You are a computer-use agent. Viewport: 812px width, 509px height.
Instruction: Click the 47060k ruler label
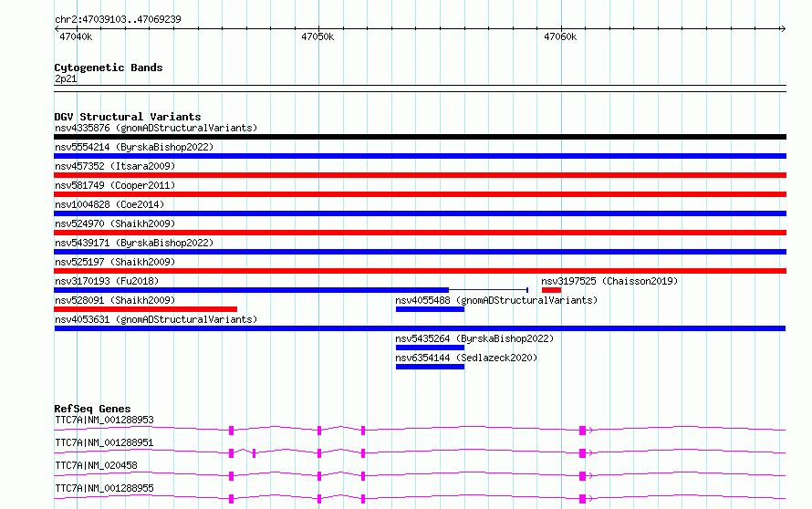click(x=560, y=37)
